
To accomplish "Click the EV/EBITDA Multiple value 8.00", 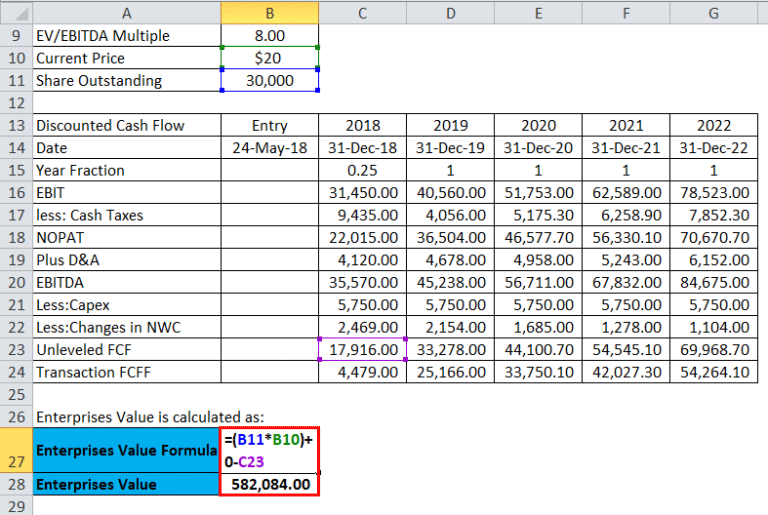I will tap(269, 36).
